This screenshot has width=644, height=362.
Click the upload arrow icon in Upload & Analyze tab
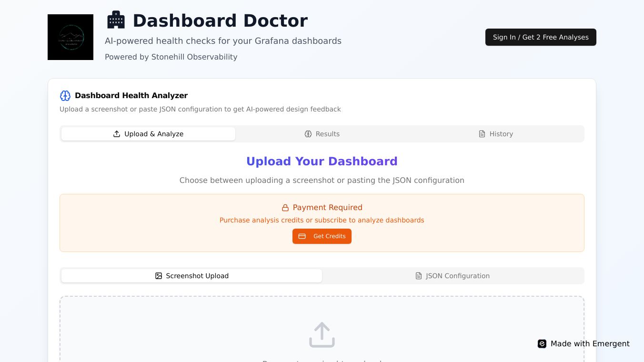117,134
